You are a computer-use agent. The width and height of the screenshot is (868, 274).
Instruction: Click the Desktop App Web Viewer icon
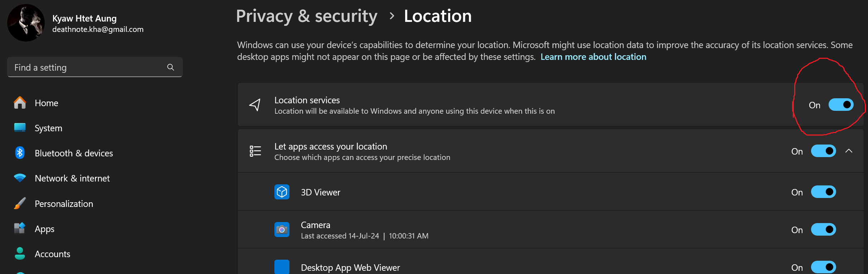[282, 267]
